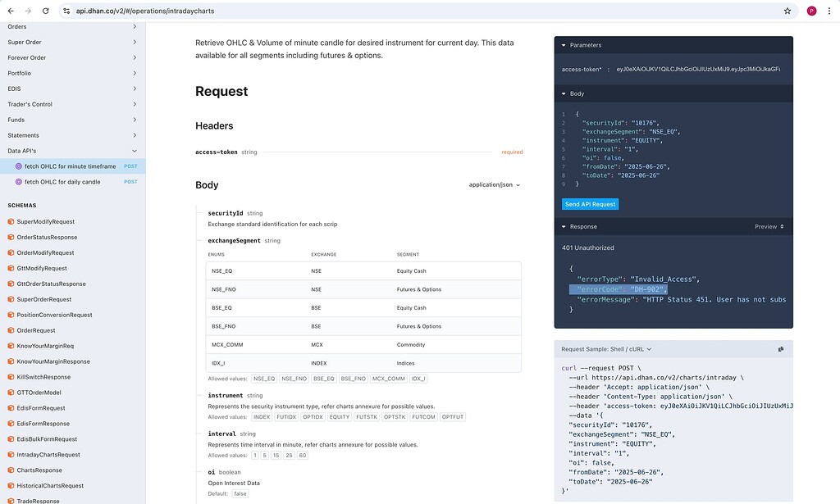Viewport: 840px width, 504px height.
Task: Click icon beside fetch OHLC for daily candle
Action: pyautogui.click(x=19, y=182)
